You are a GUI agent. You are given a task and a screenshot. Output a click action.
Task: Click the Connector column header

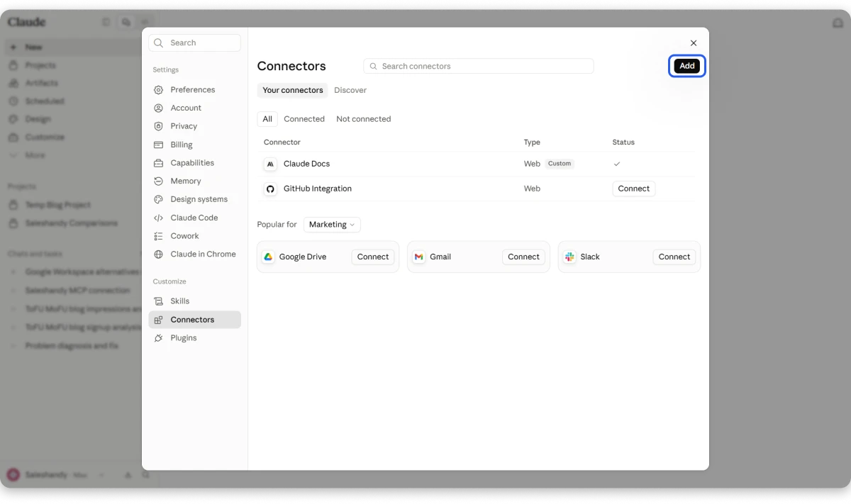point(282,142)
